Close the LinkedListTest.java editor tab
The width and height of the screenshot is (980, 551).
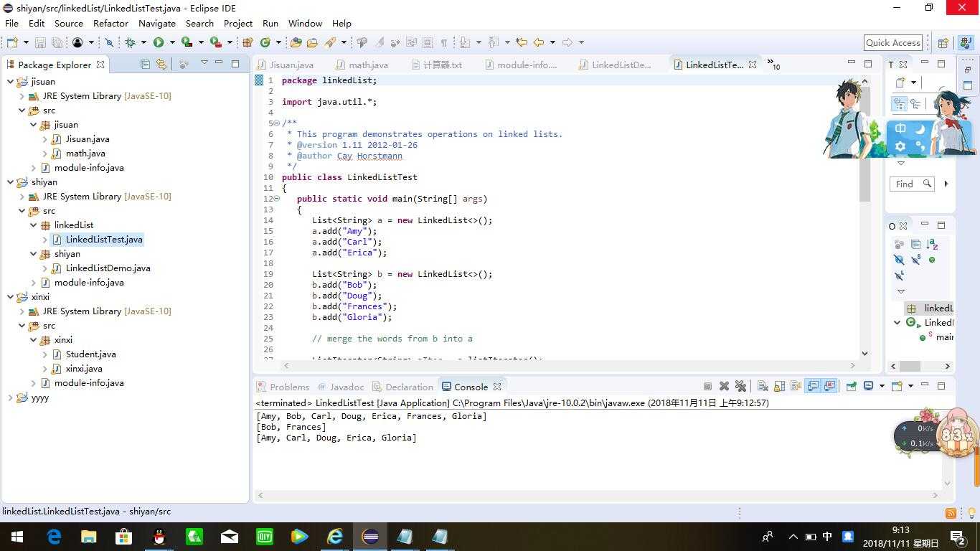pos(753,65)
